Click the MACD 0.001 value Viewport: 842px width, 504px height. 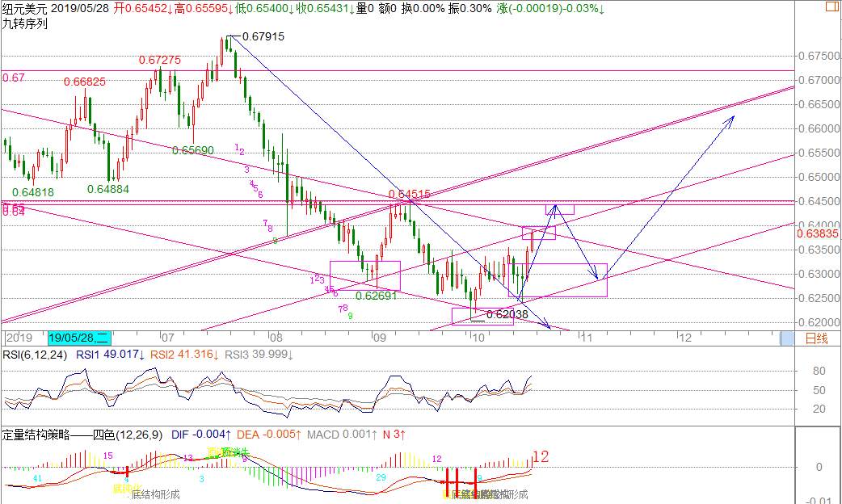point(342,435)
